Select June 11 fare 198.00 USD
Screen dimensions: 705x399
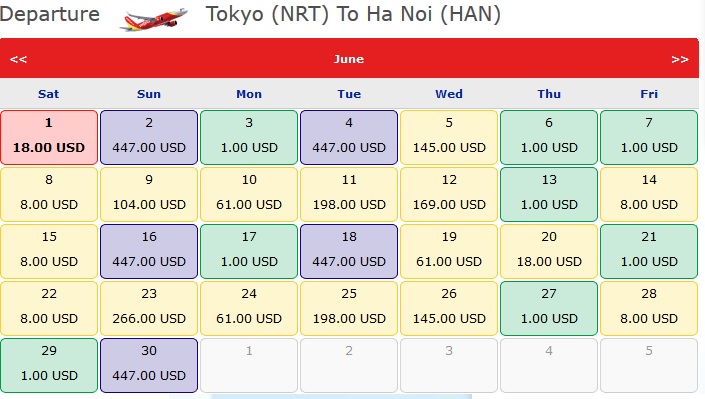click(x=349, y=194)
